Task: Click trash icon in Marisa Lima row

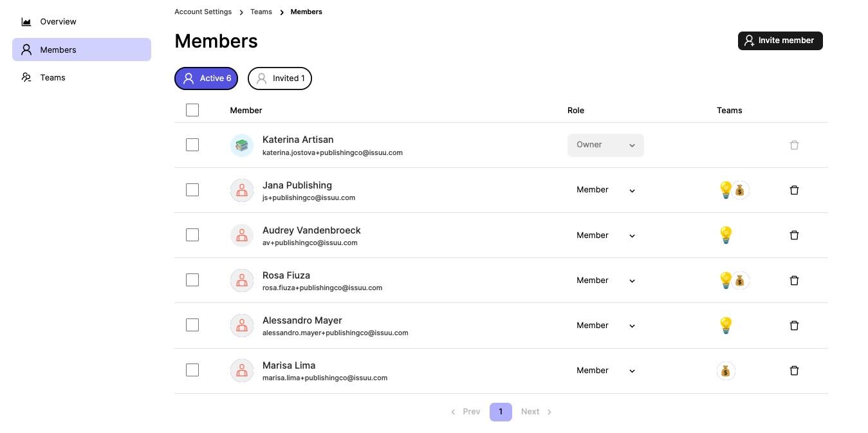Action: coord(794,371)
